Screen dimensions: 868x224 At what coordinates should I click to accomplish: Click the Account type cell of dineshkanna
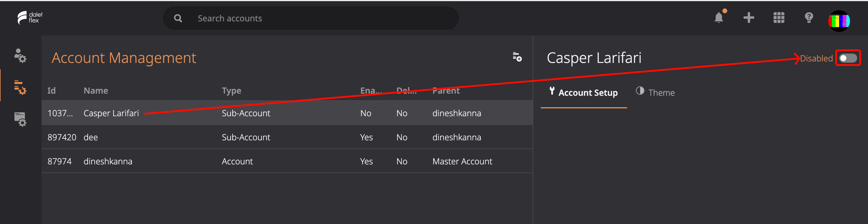pyautogui.click(x=237, y=161)
